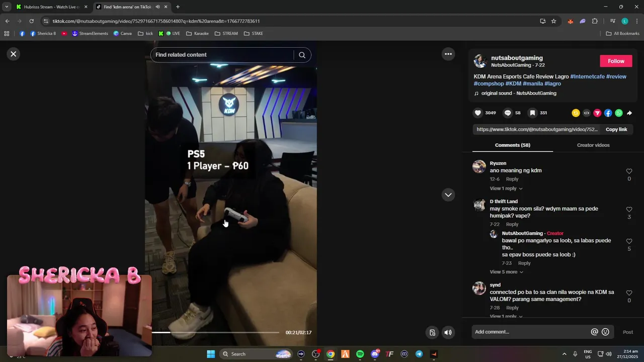Reply to Ryuzen's comment
This screenshot has width=644, height=362.
click(512, 179)
